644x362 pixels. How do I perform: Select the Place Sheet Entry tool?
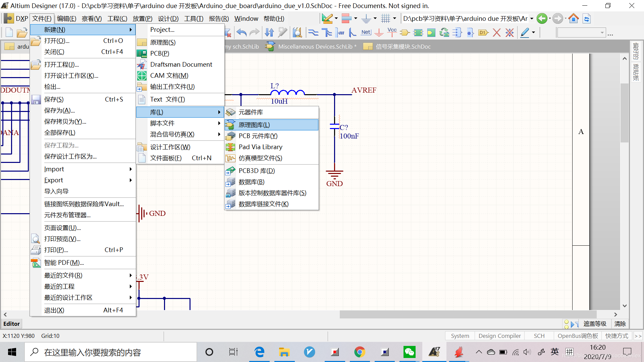[431, 33]
